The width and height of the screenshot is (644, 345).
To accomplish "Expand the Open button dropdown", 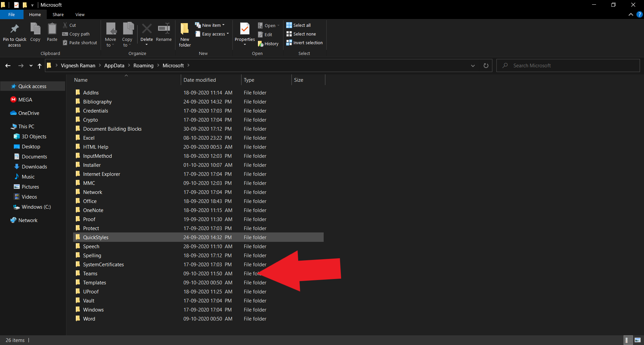I will coord(278,25).
